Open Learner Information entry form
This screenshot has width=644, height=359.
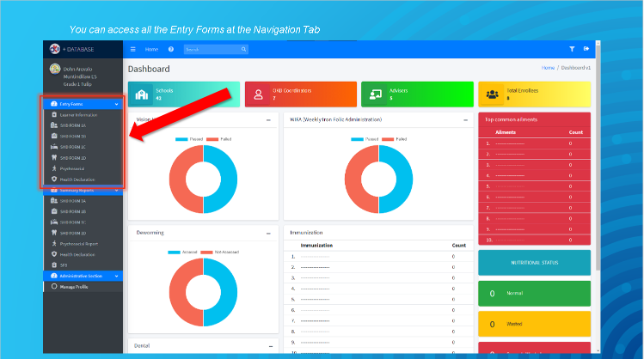[78, 114]
